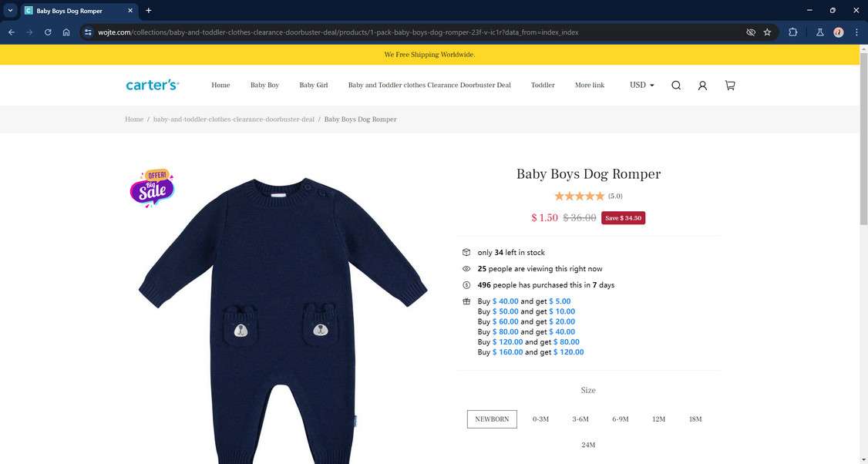Open the Baby Boy menu item
This screenshot has width=868, height=464.
[x=264, y=86]
